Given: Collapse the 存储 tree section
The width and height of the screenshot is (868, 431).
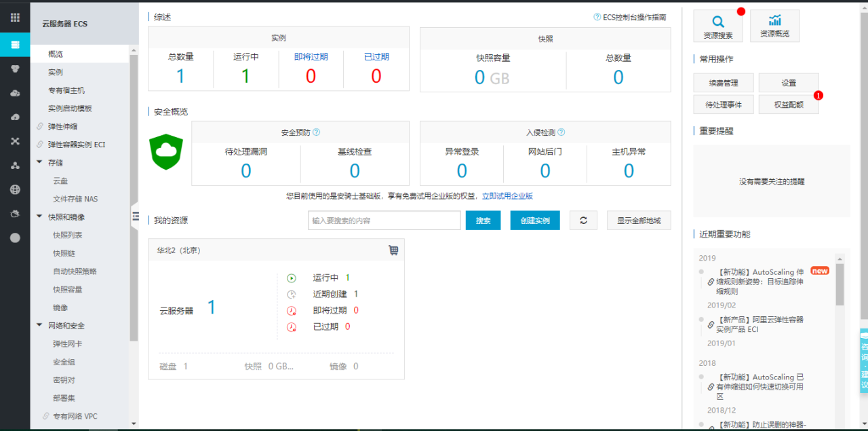Looking at the screenshot, I should (39, 163).
